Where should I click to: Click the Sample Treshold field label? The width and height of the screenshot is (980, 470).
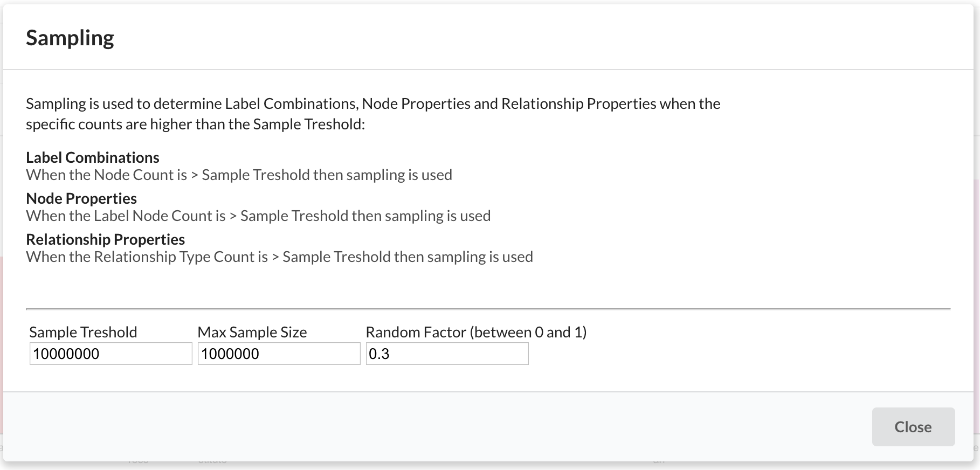click(x=83, y=332)
